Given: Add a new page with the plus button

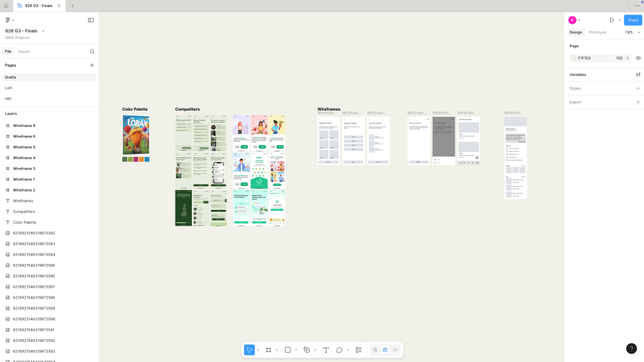Looking at the screenshot, I should [x=92, y=65].
